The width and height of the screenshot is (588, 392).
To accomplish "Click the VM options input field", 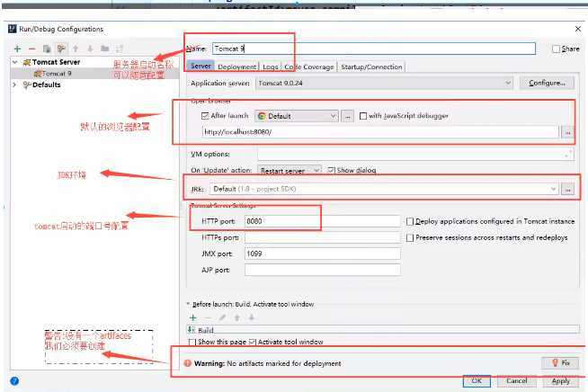I will tap(415, 154).
